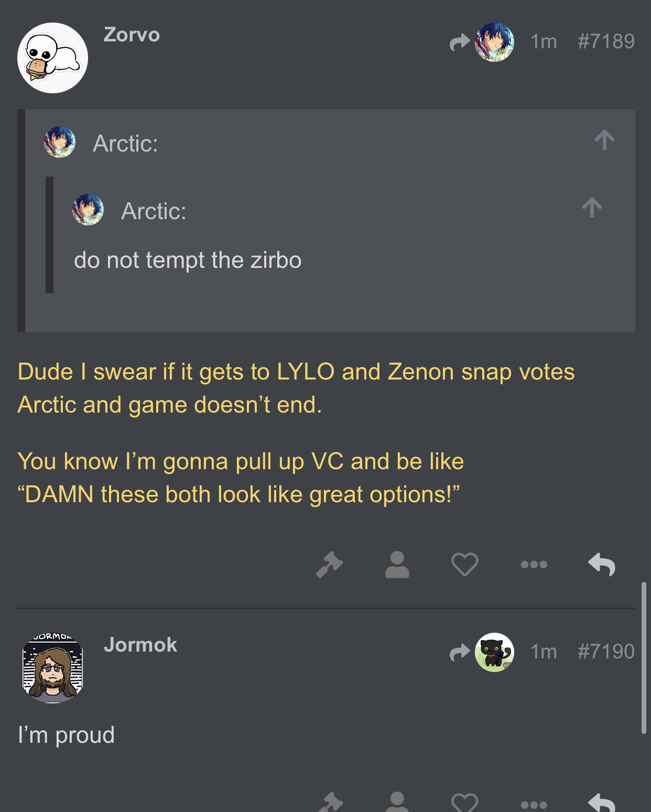651x812 pixels.
Task: Like Jormok's post with the heart icon
Action: (464, 802)
